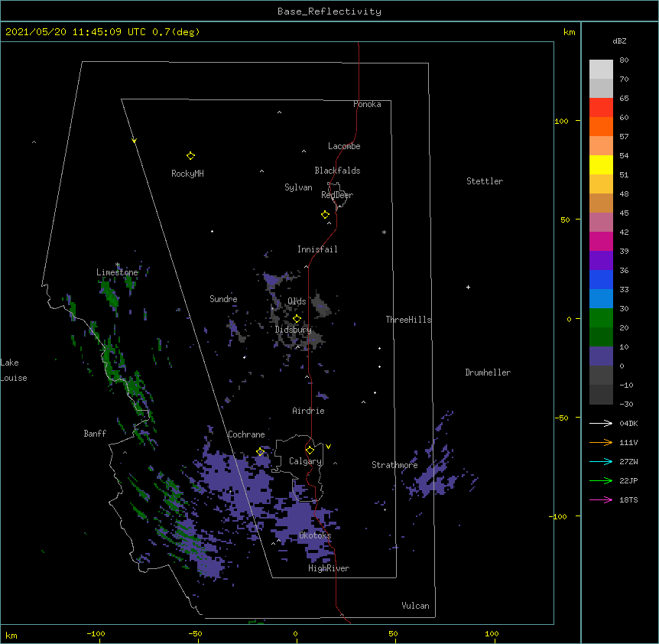Click the RedDeer city label
The height and width of the screenshot is (644, 659).
337,195
